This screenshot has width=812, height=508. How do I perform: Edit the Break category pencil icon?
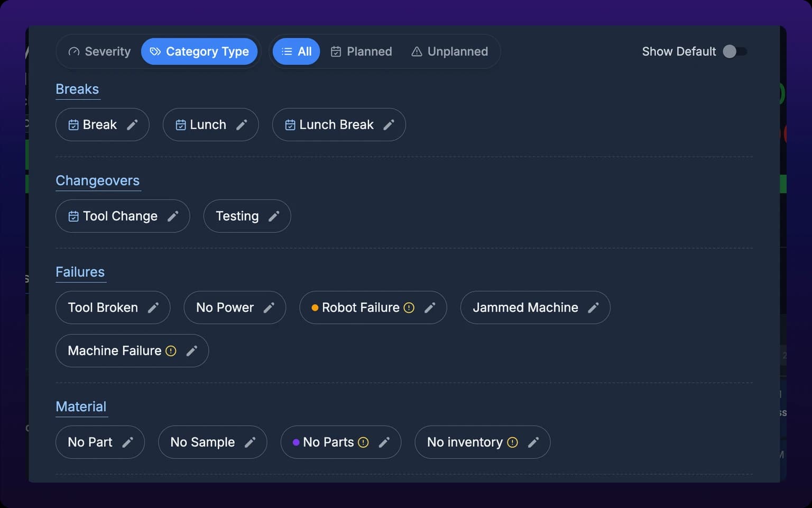point(132,125)
